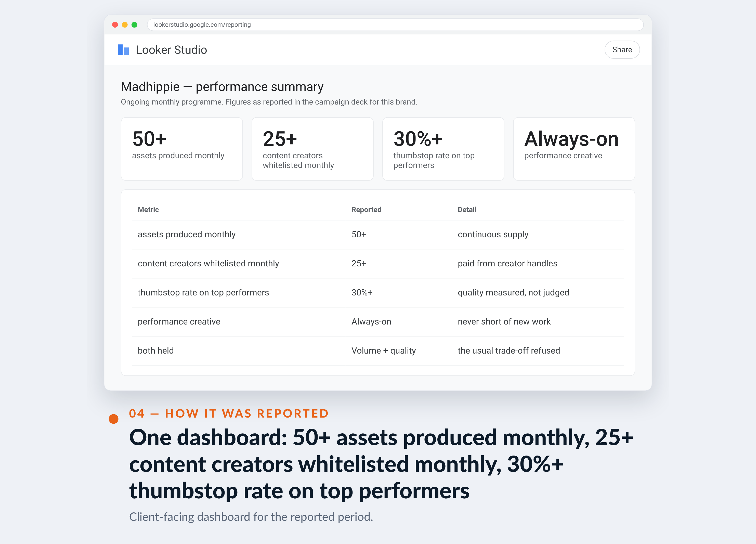Click the Share button

[622, 50]
